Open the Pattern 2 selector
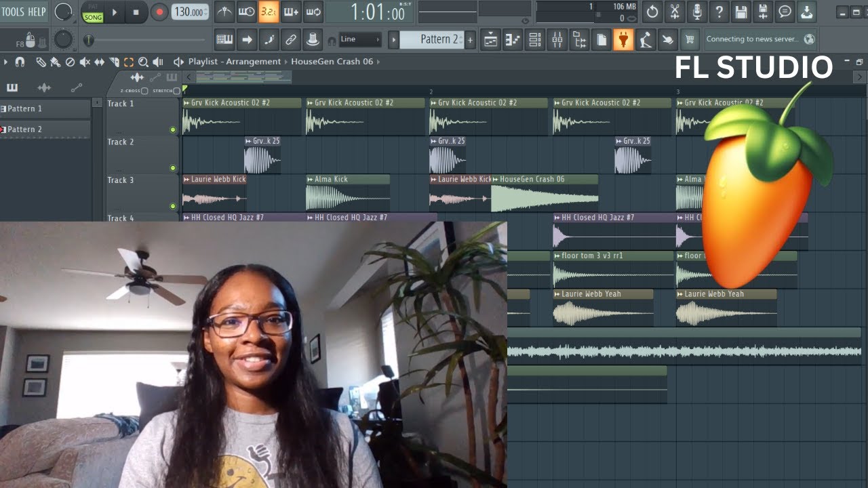This screenshot has height=488, width=868. (433, 39)
